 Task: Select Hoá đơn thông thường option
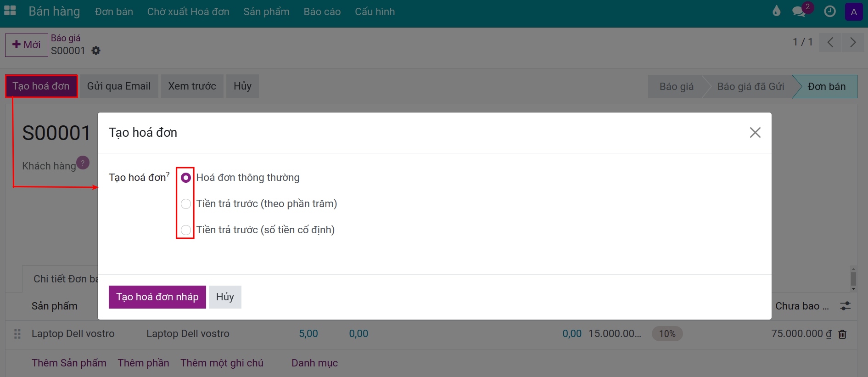tap(186, 178)
